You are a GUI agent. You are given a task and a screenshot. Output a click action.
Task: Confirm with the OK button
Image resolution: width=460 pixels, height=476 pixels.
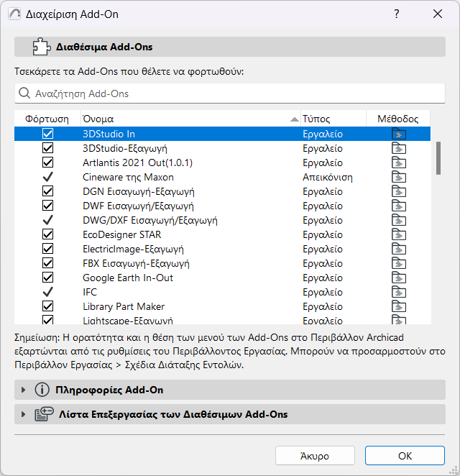coord(405,456)
